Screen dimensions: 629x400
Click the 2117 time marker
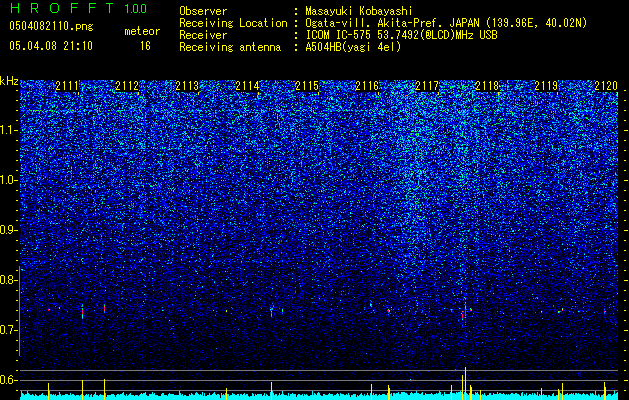tap(427, 86)
